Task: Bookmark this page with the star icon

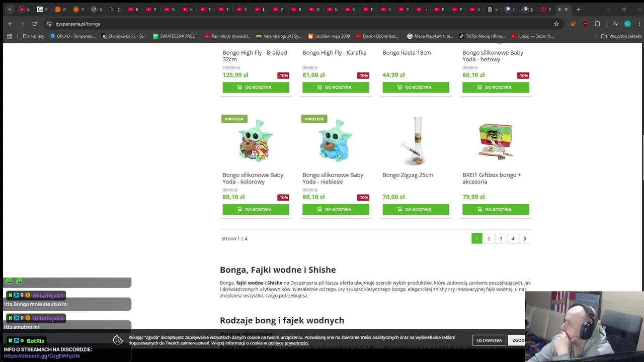Action: point(556,24)
